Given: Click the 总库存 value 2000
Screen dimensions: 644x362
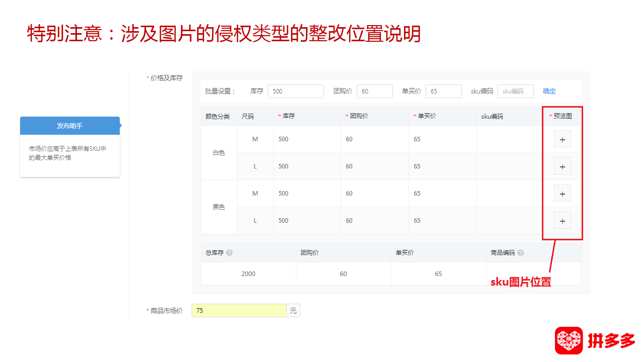Looking at the screenshot, I should [x=248, y=274].
